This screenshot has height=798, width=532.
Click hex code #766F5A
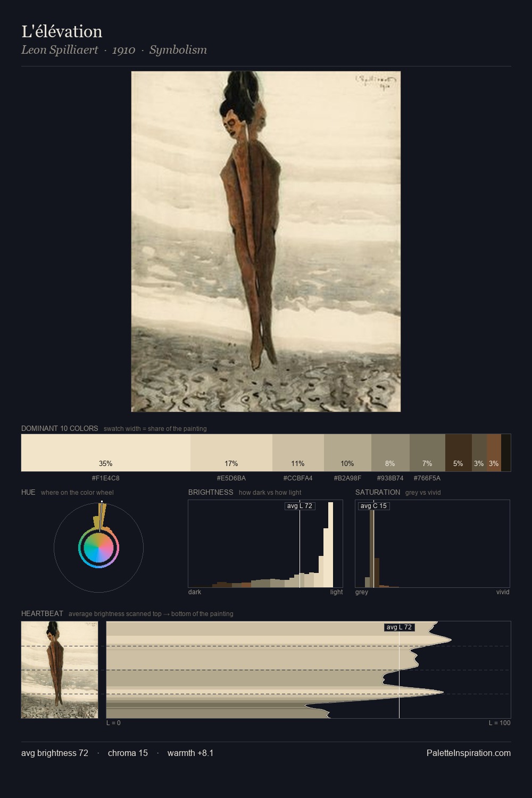tap(427, 478)
